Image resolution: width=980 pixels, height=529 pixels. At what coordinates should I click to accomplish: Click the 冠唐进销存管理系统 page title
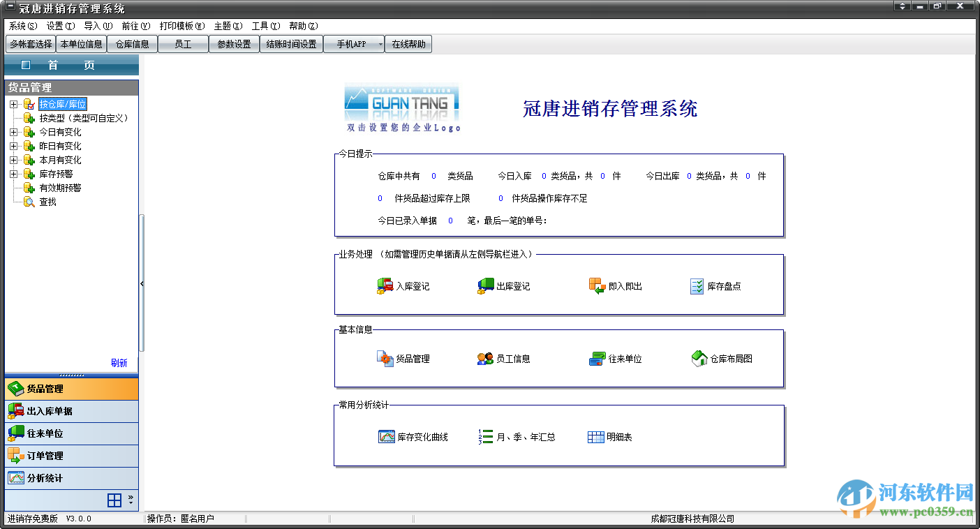tap(610, 109)
